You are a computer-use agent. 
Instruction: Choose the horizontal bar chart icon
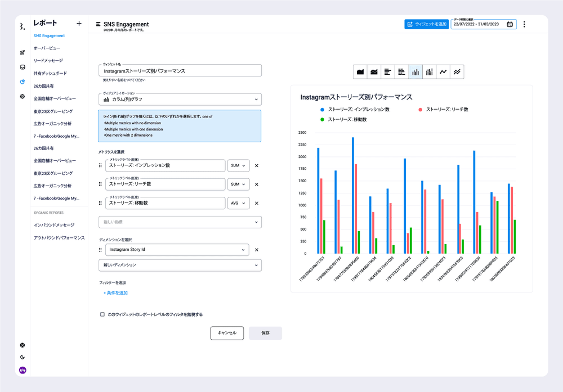388,72
